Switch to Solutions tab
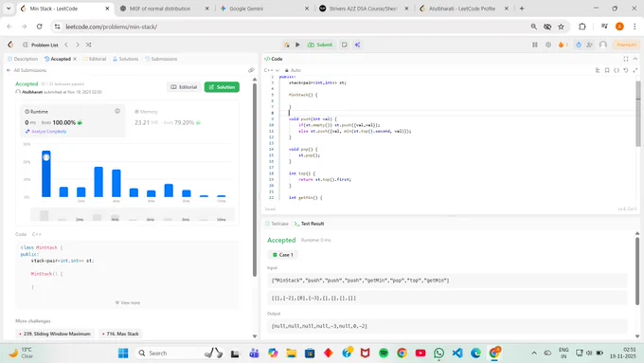The image size is (644, 363). pyautogui.click(x=126, y=59)
